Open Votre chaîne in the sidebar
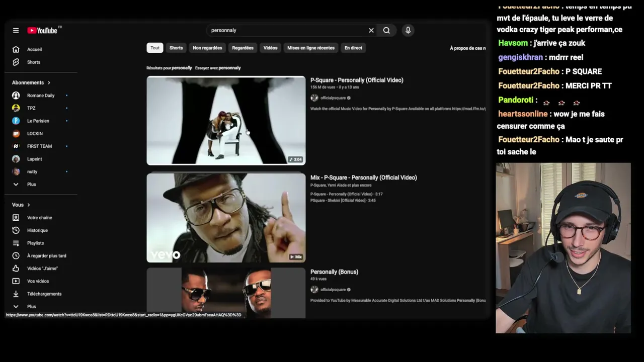Screen dimensions: 644x362 click(x=40, y=218)
